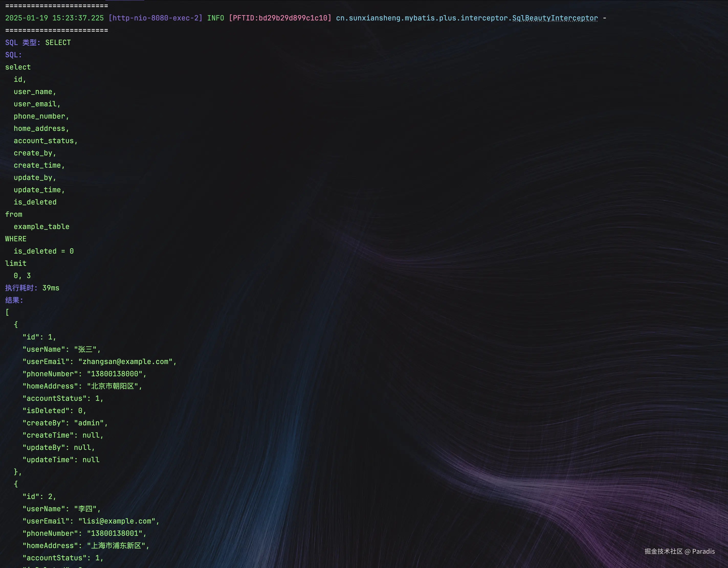Image resolution: width=728 pixels, height=568 pixels.
Task: Click the '掘金技术社区 @ Paradis' watermark
Action: [679, 551]
